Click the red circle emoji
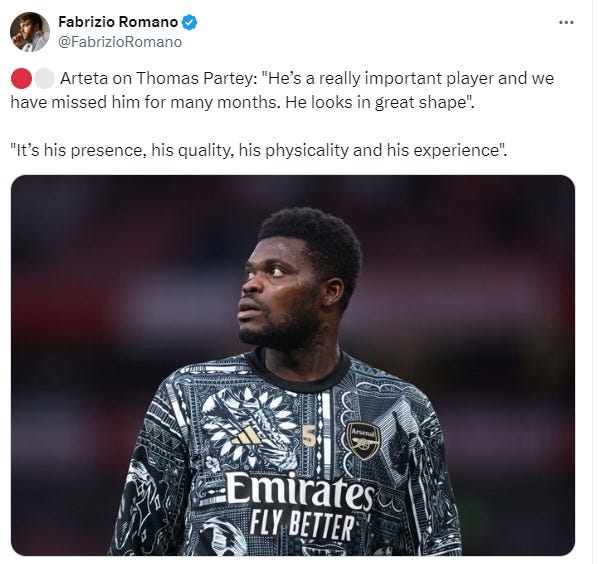The image size is (599, 564). tap(21, 79)
